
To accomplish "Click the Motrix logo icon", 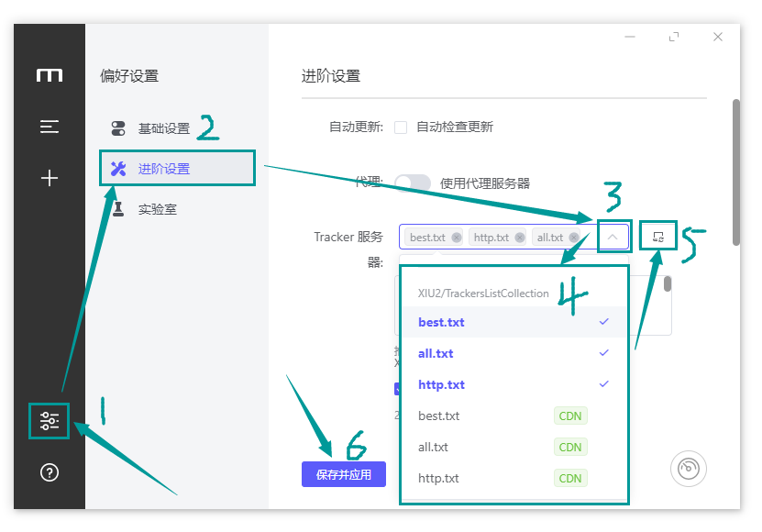I will (50, 75).
